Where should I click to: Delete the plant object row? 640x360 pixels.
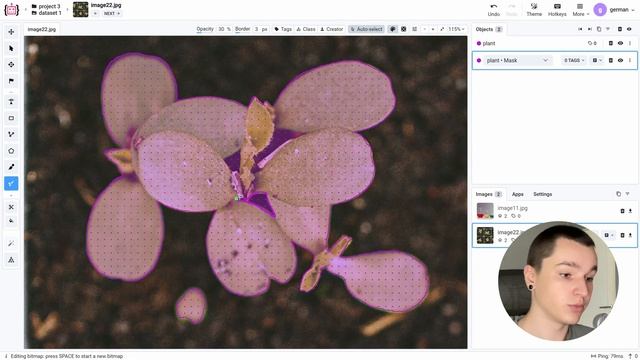click(x=611, y=43)
